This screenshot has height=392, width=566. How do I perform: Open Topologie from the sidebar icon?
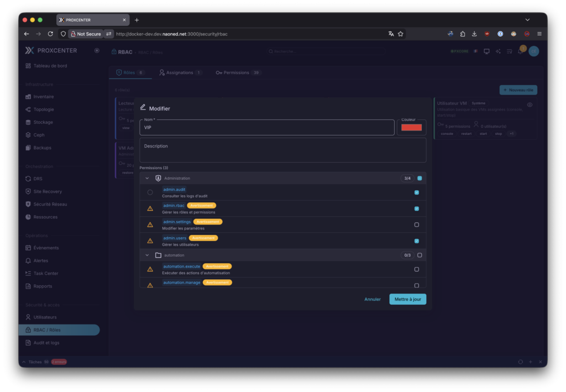tap(28, 109)
